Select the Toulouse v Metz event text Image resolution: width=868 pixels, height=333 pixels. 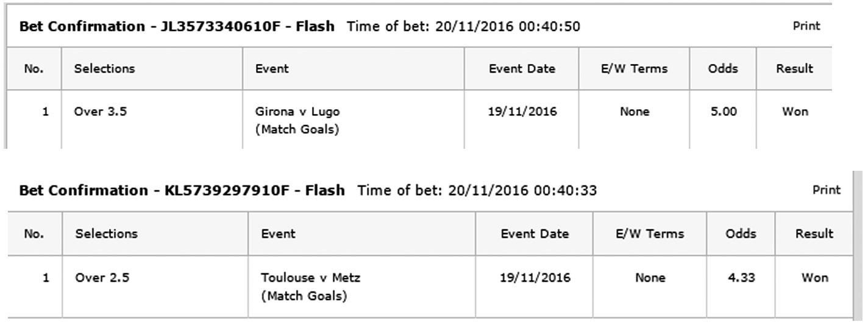click(x=310, y=278)
